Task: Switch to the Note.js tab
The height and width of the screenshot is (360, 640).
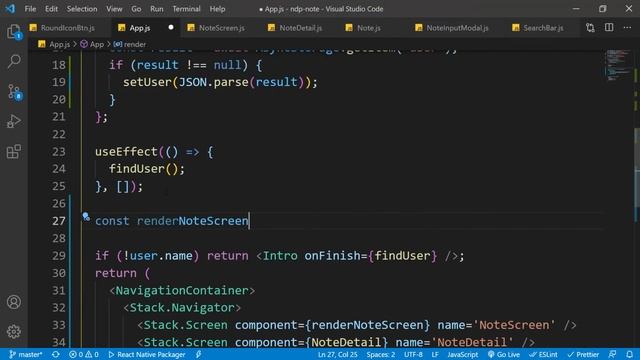Action: coord(369,28)
